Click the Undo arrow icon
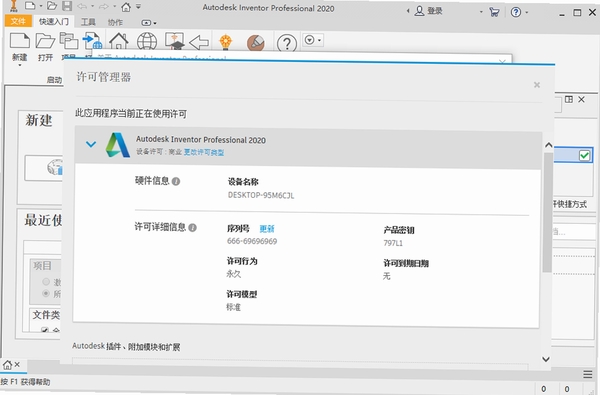This screenshot has height=395, width=600. [x=81, y=6]
